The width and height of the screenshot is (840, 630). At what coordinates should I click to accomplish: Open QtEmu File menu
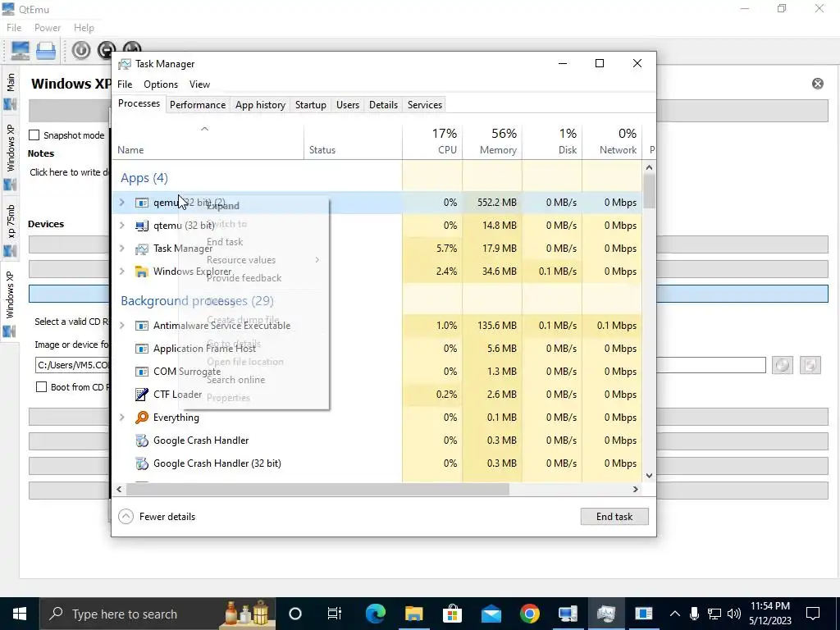click(14, 27)
